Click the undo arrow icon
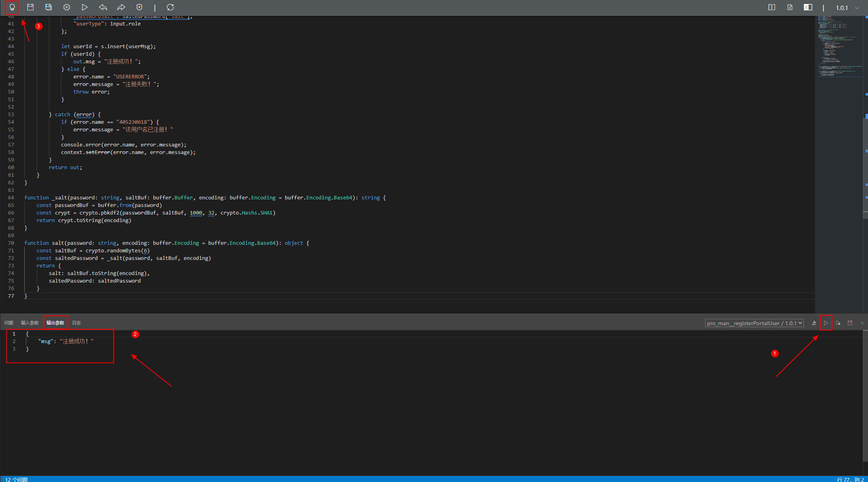This screenshot has width=868, height=482. (103, 7)
